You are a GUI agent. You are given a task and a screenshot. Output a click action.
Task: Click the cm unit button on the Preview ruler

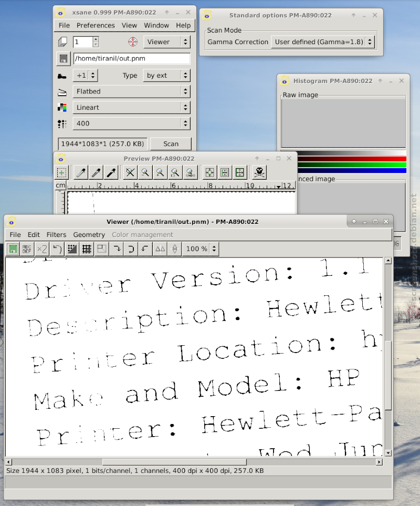(60, 185)
